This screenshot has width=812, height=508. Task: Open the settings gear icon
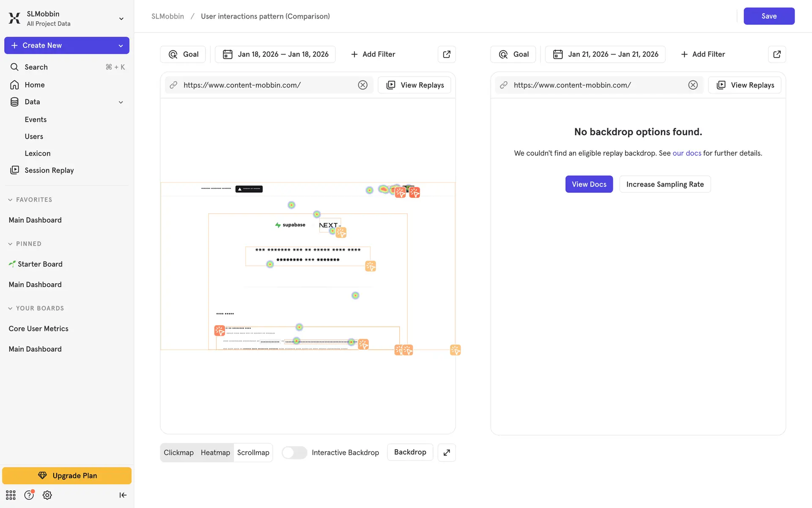[47, 495]
